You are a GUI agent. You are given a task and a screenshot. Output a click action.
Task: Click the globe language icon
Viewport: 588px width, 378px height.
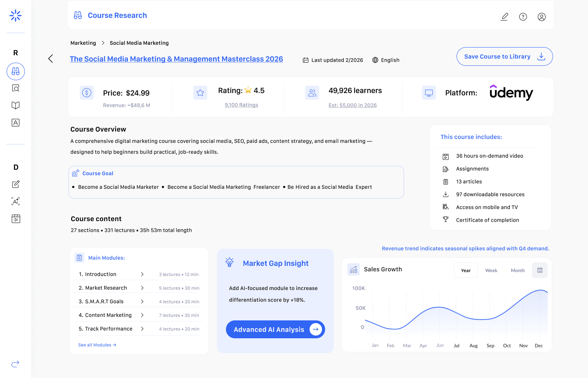[x=375, y=60]
